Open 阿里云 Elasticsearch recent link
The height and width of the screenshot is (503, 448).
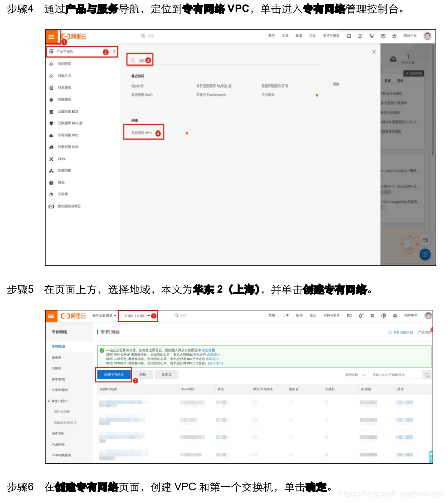point(211,95)
